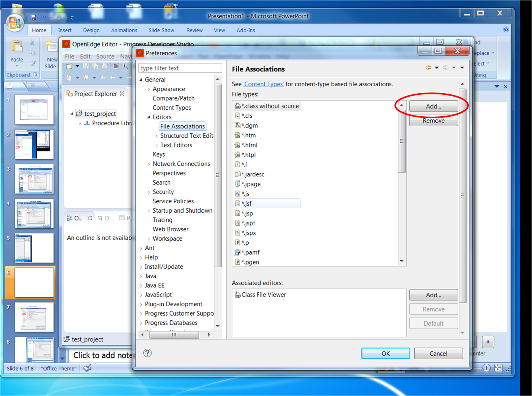Click the circled Add button for file types

(433, 106)
